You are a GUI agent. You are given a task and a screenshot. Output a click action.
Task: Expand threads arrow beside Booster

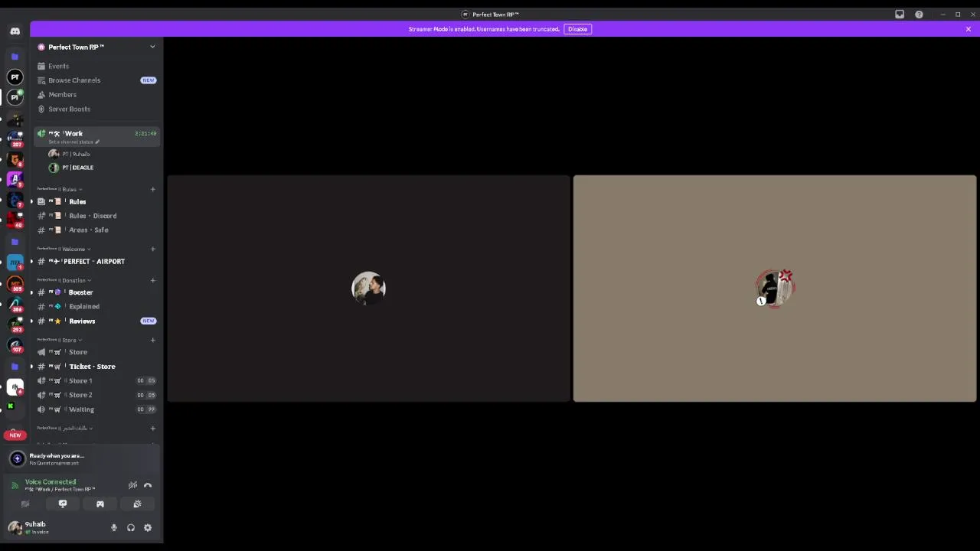click(x=31, y=292)
